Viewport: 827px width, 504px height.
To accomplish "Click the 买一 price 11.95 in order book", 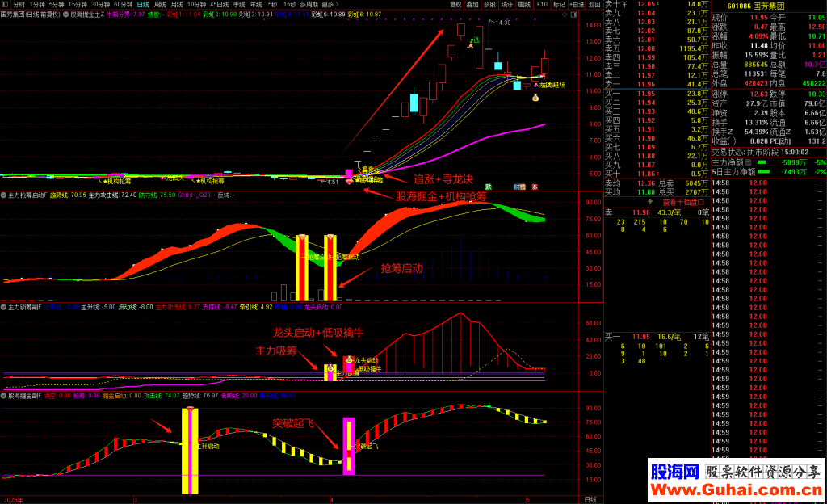I will click(645, 94).
